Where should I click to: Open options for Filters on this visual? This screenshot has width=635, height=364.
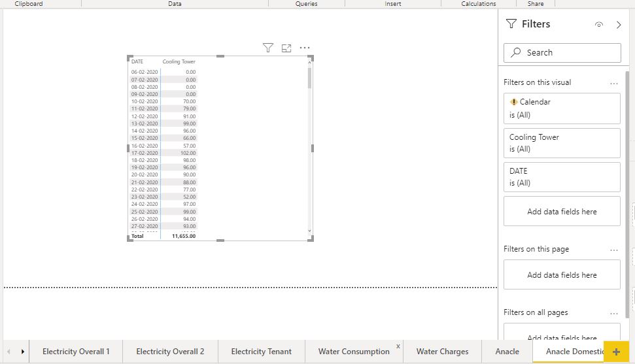614,84
